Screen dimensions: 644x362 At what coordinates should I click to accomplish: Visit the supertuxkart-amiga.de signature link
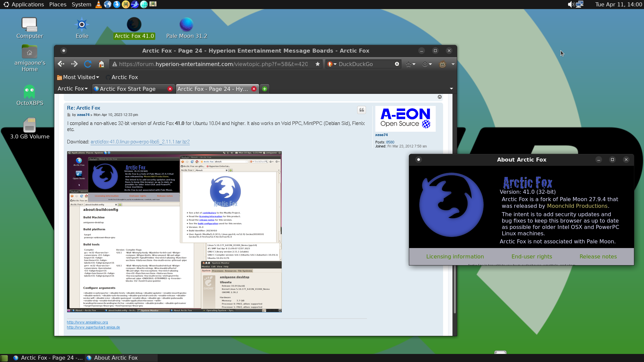click(93, 327)
